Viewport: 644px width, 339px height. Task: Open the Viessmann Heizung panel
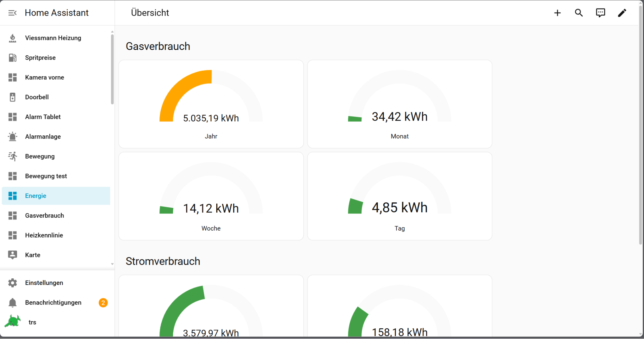[x=53, y=38]
